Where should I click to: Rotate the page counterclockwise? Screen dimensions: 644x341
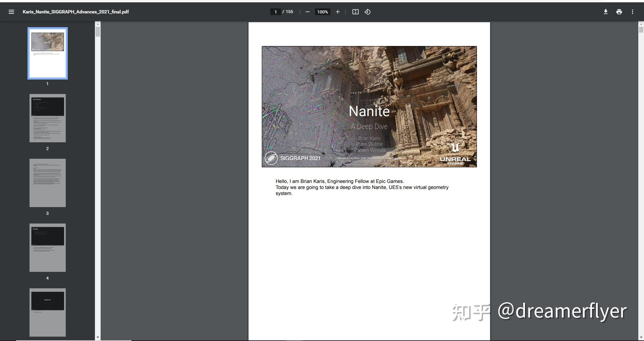[367, 12]
